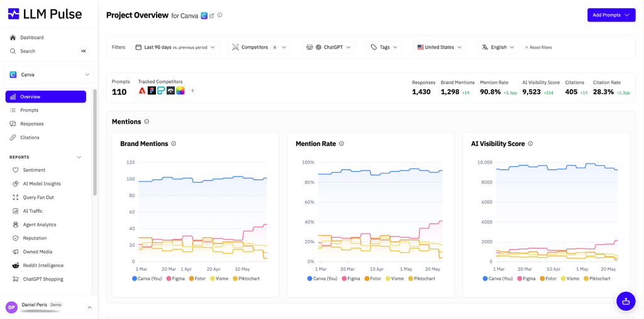Open Dashboard via the home icon
The image size is (644, 319).
click(x=13, y=37)
